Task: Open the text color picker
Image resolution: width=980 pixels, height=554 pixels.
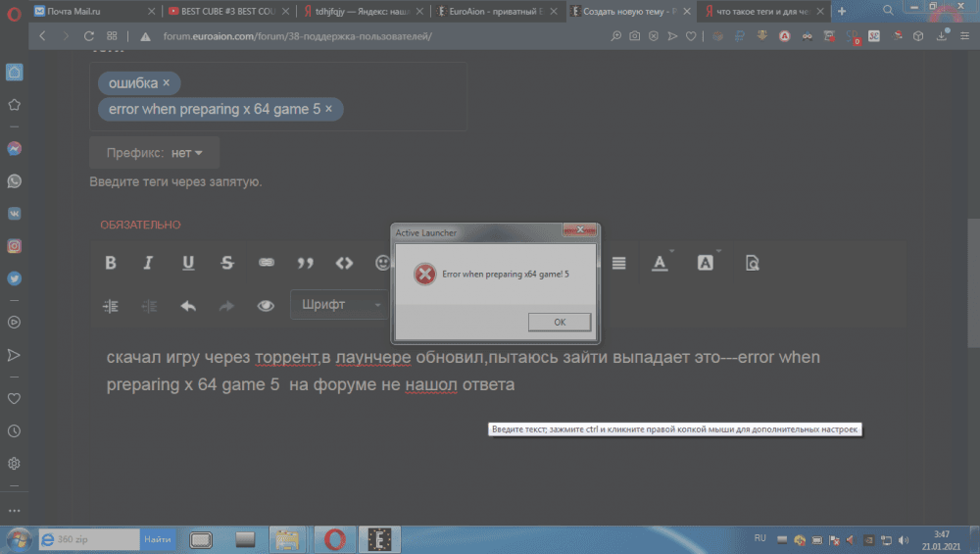Action: 660,263
